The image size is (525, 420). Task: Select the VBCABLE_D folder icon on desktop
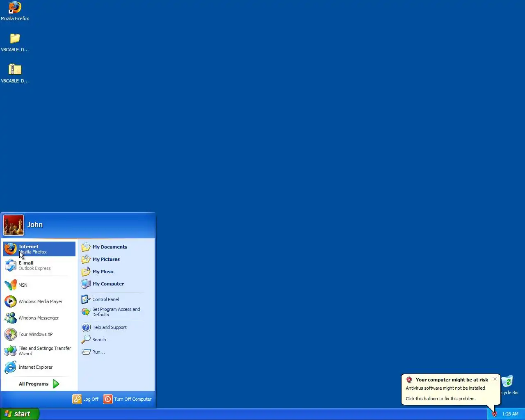point(15,42)
